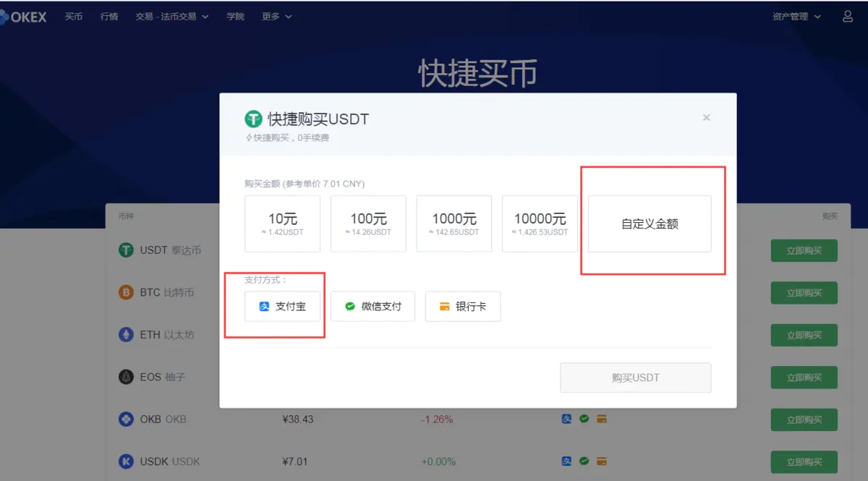The image size is (868, 481).
Task: Choose the 10元 amount option
Action: point(282,224)
